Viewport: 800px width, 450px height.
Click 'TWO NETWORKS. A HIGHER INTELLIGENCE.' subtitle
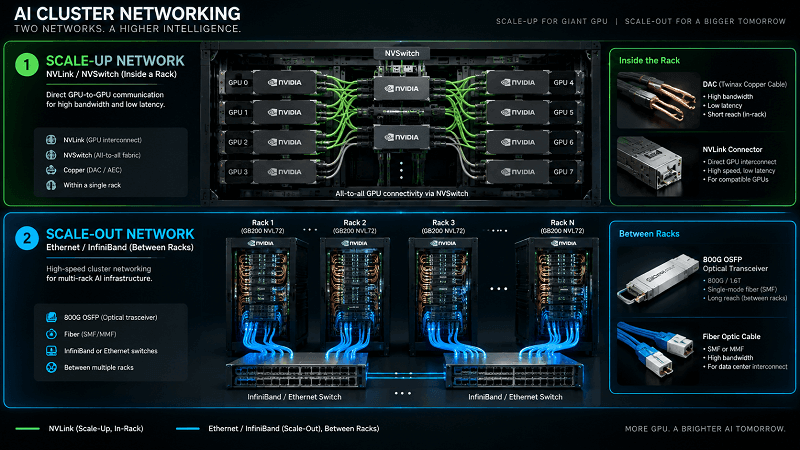pyautogui.click(x=128, y=29)
